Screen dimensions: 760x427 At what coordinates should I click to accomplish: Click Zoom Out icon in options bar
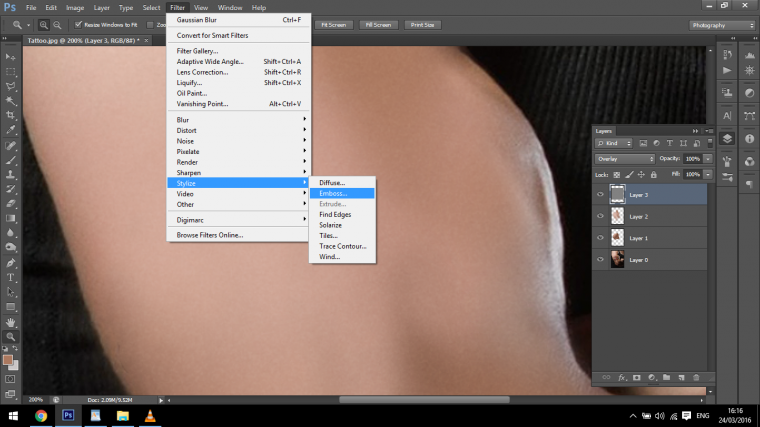[57, 25]
